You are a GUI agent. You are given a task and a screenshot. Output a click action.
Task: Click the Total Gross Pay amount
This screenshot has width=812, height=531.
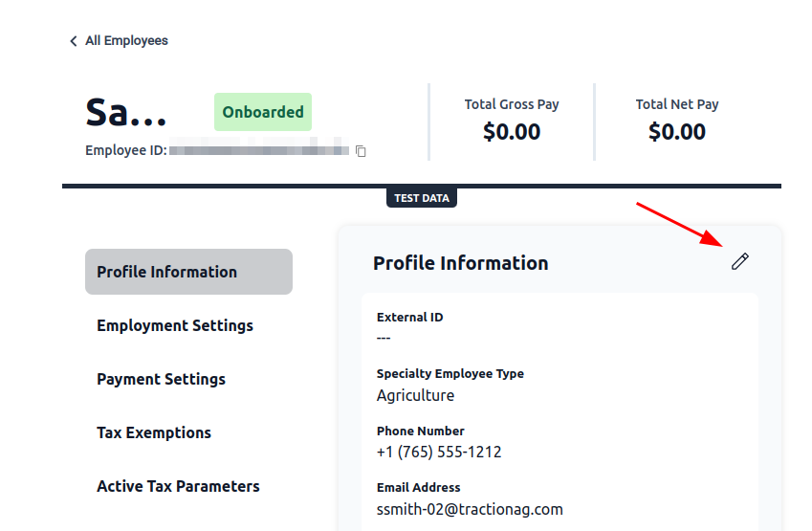512,132
